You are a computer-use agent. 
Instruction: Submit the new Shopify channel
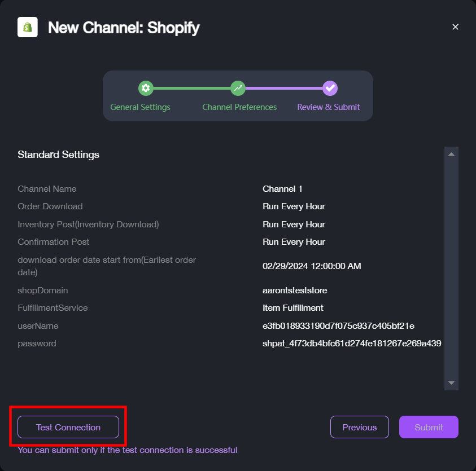(x=429, y=427)
